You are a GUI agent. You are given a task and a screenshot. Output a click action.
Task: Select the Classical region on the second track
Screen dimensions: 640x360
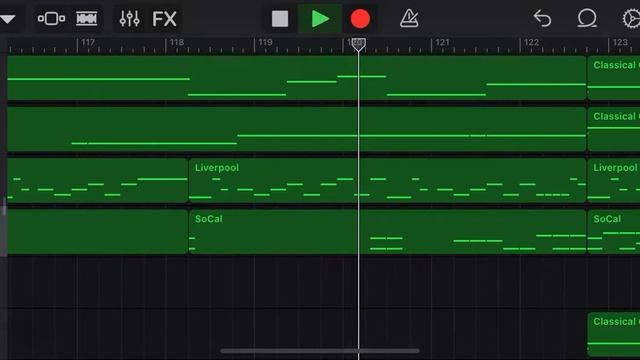614,129
